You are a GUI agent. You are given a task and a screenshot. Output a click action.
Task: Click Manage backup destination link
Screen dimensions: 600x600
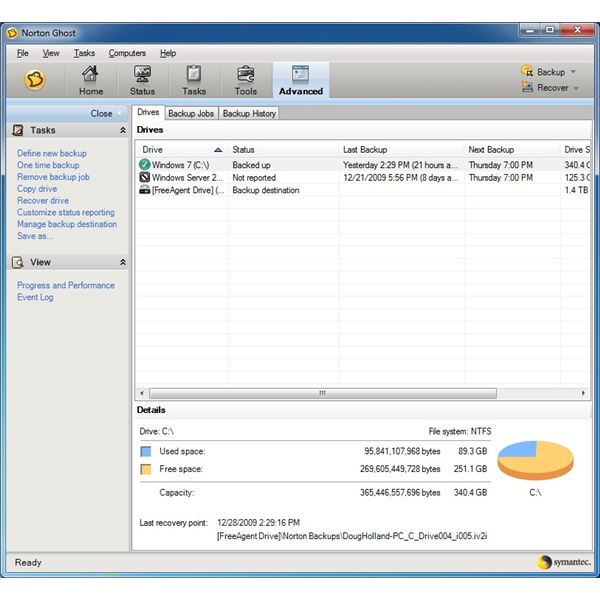pyautogui.click(x=67, y=224)
